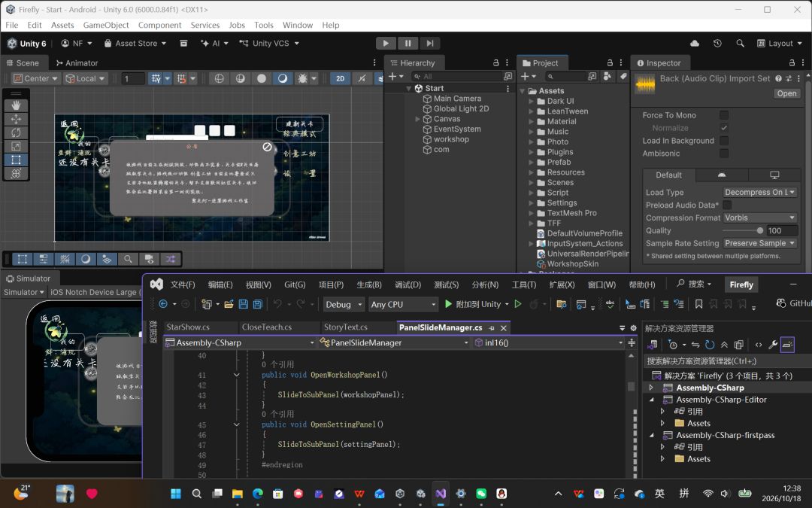Select the Rotate tool in Scene view

point(16,132)
